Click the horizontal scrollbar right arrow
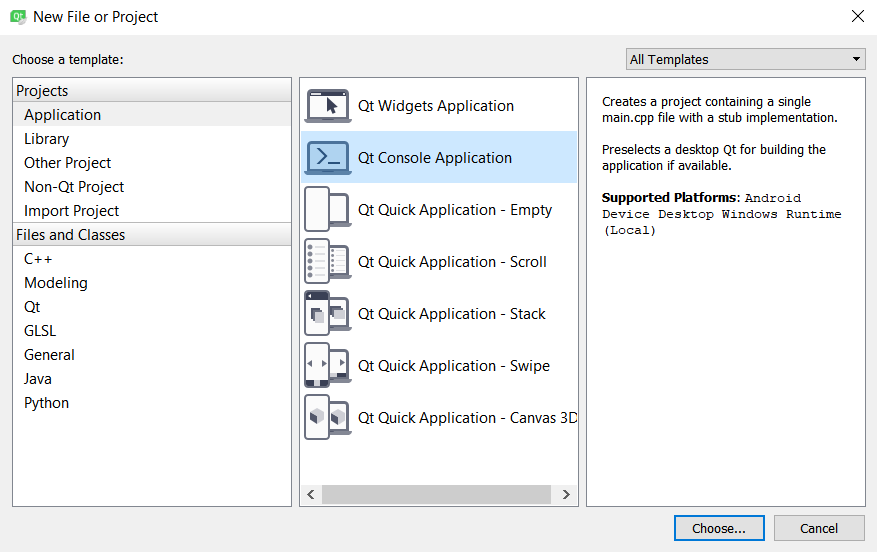The height and width of the screenshot is (552, 877). (566, 495)
